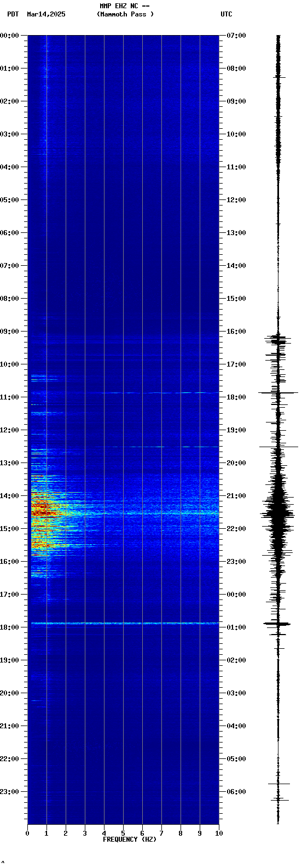The image size is (302, 868).
Task: Click the 18:00 PDT time label
Action: click(x=10, y=627)
